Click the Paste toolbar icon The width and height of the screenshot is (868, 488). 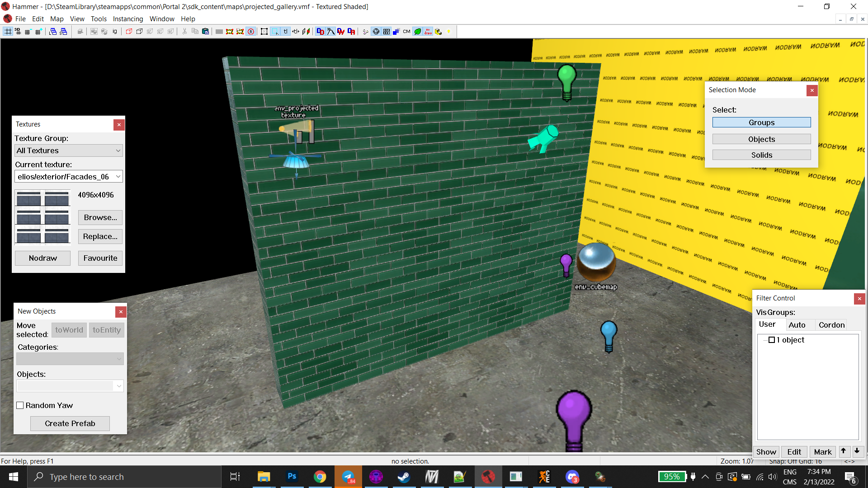[x=205, y=31]
